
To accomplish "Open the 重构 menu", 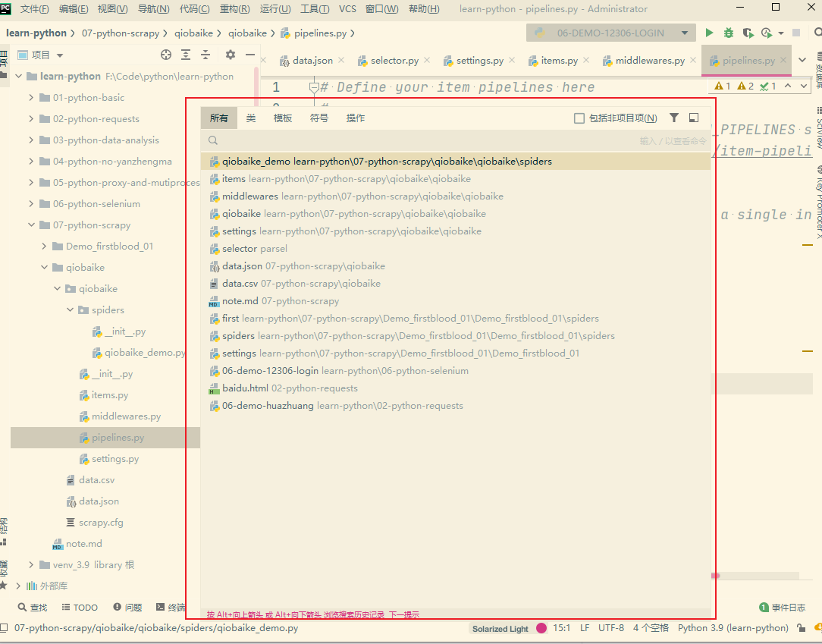I will pos(235,8).
